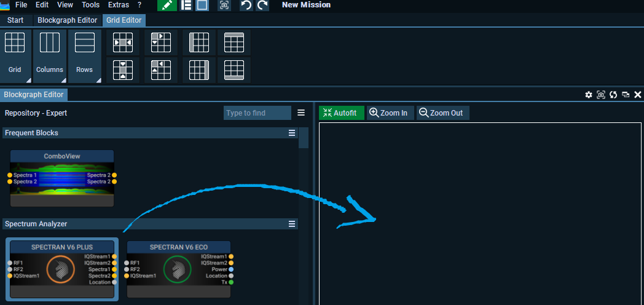This screenshot has height=305, width=644.
Task: Click the shrink vertically grid icon
Action: (123, 70)
